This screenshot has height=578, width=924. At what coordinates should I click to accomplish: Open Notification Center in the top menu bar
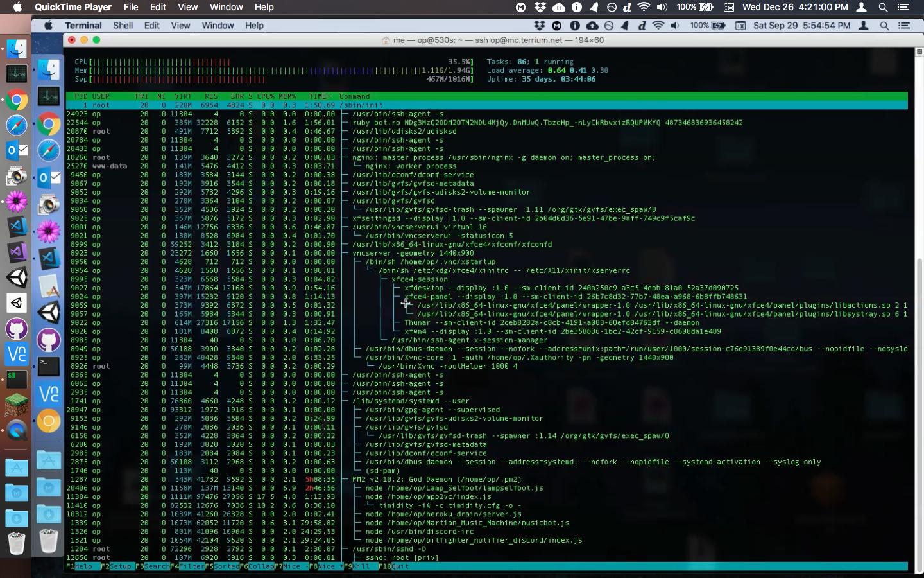(x=903, y=7)
